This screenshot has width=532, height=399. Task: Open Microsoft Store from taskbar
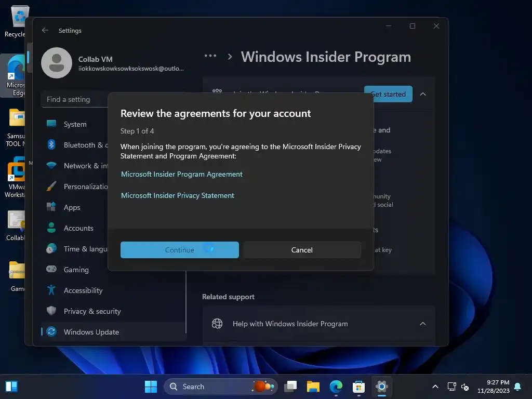click(x=358, y=387)
